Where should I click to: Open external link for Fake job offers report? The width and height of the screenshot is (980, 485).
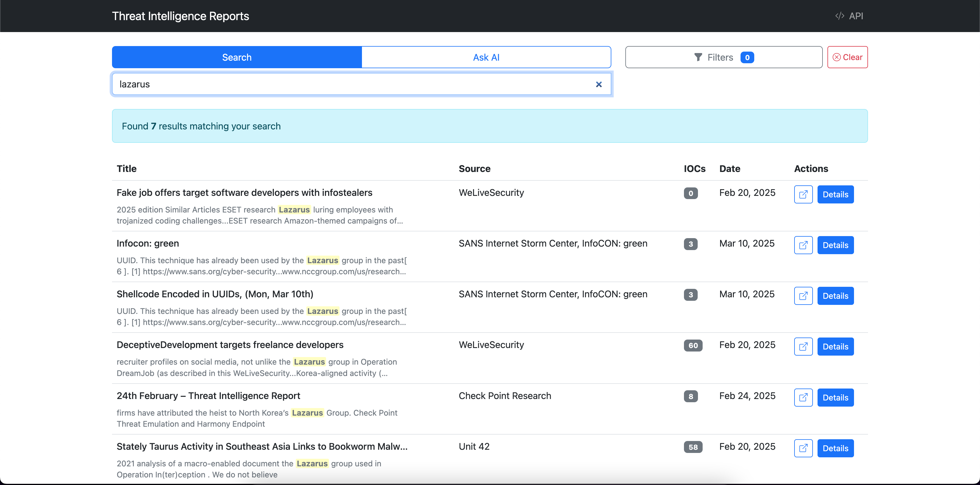tap(803, 194)
